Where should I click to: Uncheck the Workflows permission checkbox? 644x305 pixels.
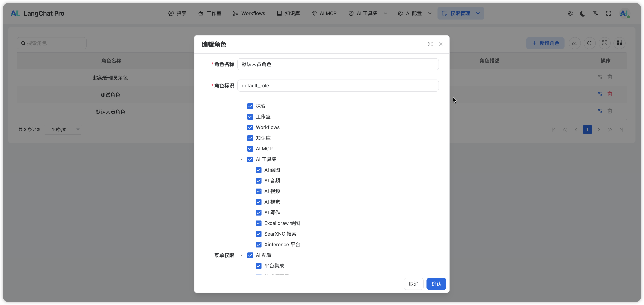coord(250,127)
